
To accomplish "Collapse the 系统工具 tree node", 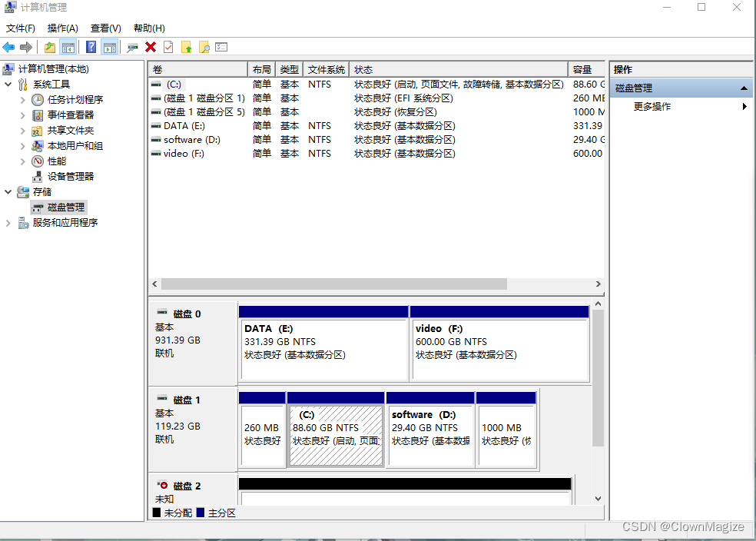I will pyautogui.click(x=8, y=85).
